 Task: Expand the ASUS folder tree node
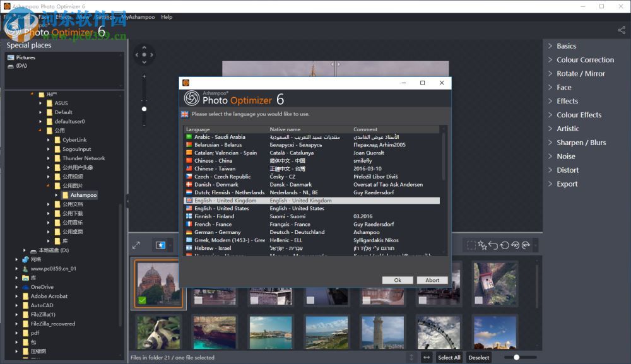(41, 103)
